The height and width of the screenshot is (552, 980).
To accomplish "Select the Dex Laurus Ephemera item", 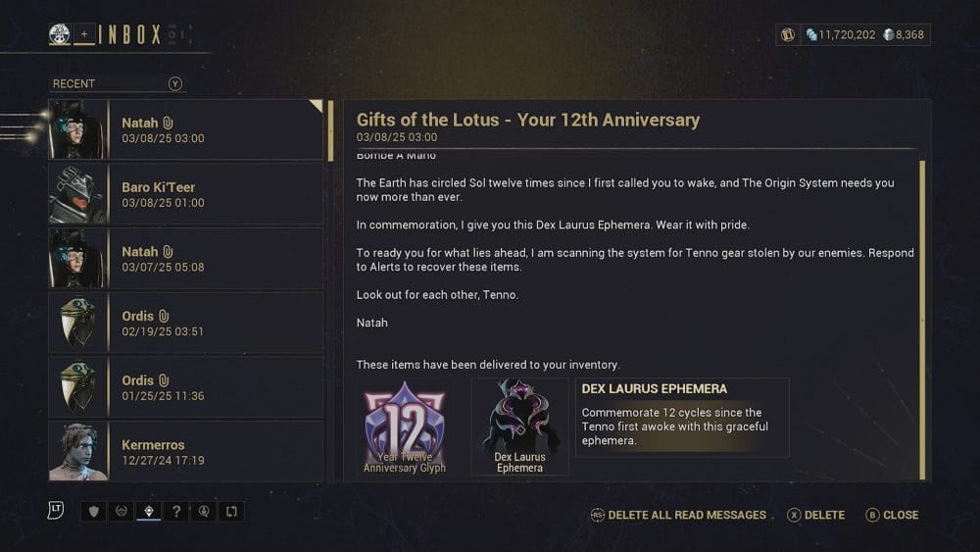I will [x=519, y=427].
